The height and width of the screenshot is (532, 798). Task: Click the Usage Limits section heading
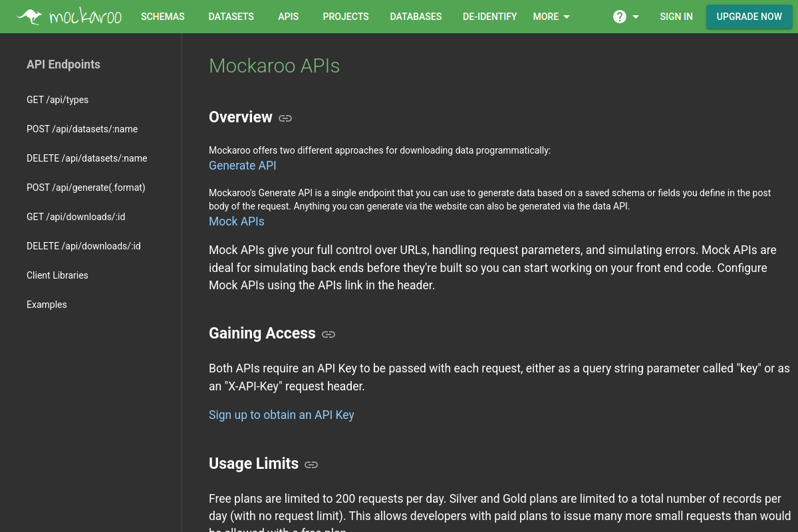253,464
